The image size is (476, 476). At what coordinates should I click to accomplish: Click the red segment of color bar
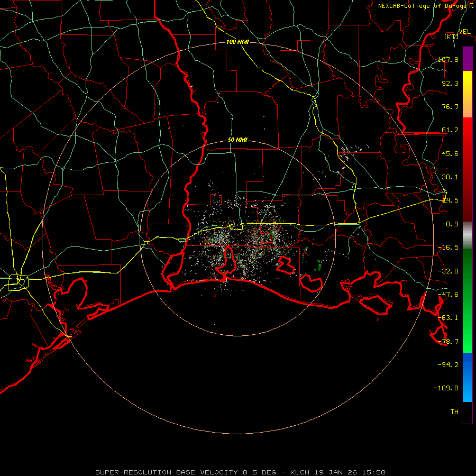tap(467, 169)
